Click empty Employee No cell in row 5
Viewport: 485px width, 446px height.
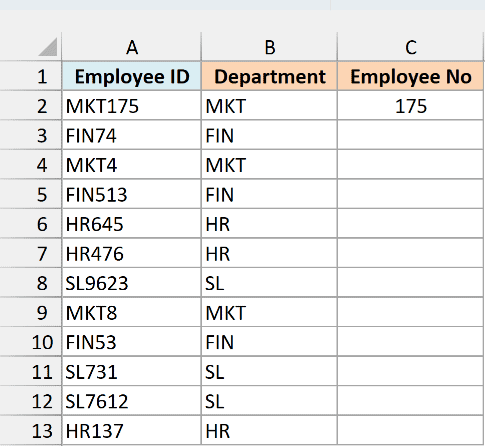point(411,194)
